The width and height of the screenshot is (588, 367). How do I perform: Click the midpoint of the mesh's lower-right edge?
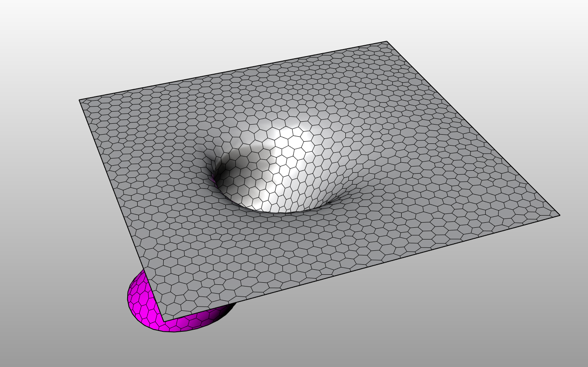click(361, 268)
